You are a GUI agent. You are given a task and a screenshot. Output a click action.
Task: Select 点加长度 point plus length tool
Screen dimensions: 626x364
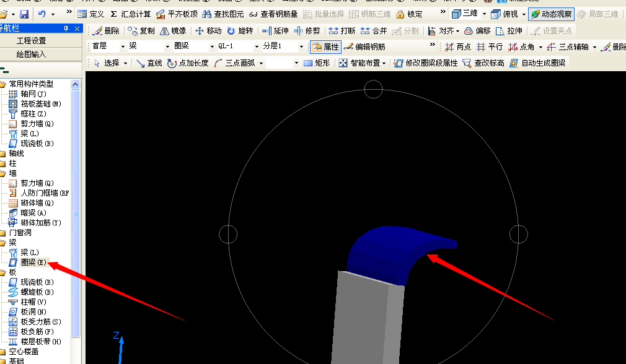coord(188,63)
